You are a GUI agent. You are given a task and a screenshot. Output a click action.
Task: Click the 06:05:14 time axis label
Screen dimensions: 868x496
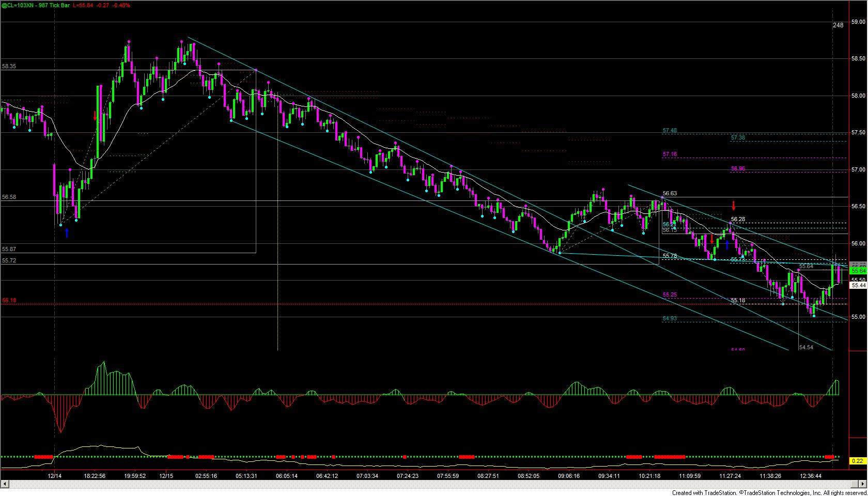[286, 475]
